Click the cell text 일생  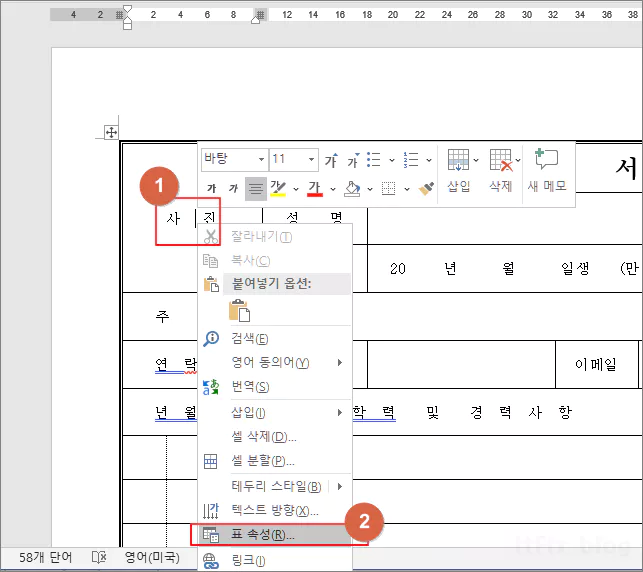point(575,269)
